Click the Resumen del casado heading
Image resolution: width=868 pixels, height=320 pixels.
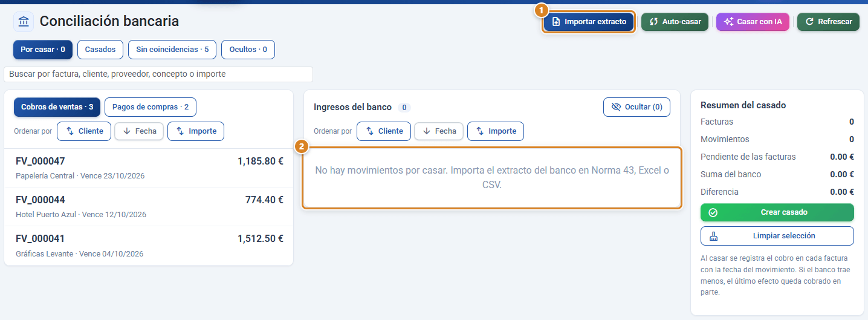tap(743, 105)
